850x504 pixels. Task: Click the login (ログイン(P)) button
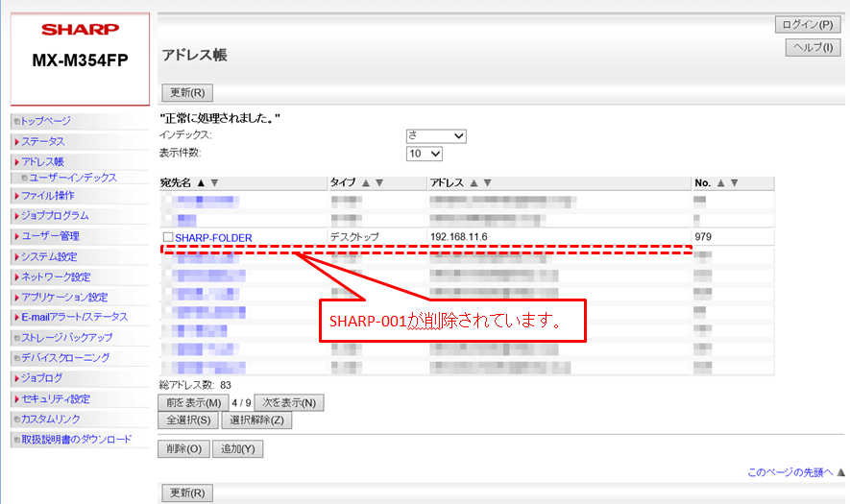tap(808, 24)
